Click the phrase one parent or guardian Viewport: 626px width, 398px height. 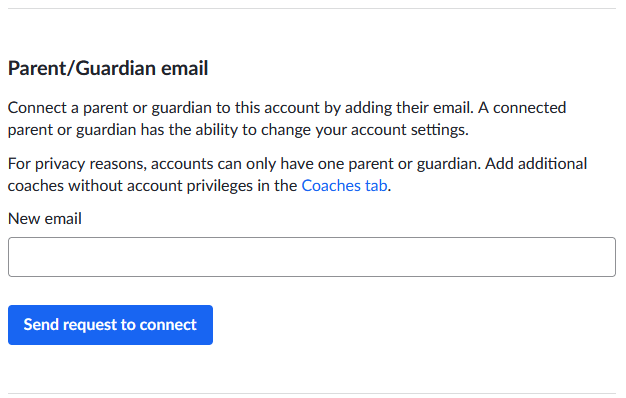pos(399,164)
